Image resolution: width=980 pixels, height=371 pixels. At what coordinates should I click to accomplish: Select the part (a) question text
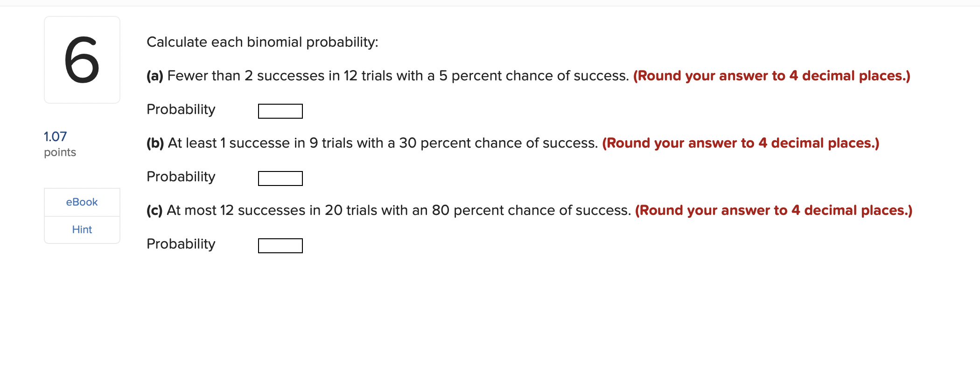tap(387, 75)
